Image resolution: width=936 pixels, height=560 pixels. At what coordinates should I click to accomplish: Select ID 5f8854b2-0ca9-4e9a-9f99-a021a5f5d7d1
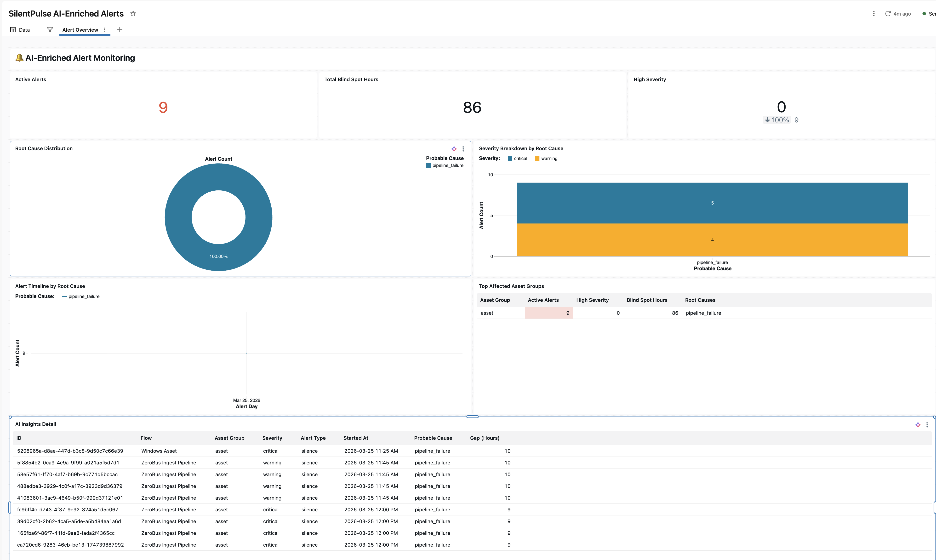point(68,463)
